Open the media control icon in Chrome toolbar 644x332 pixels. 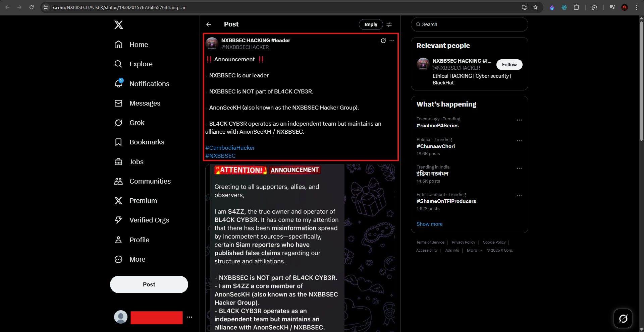pyautogui.click(x=612, y=7)
